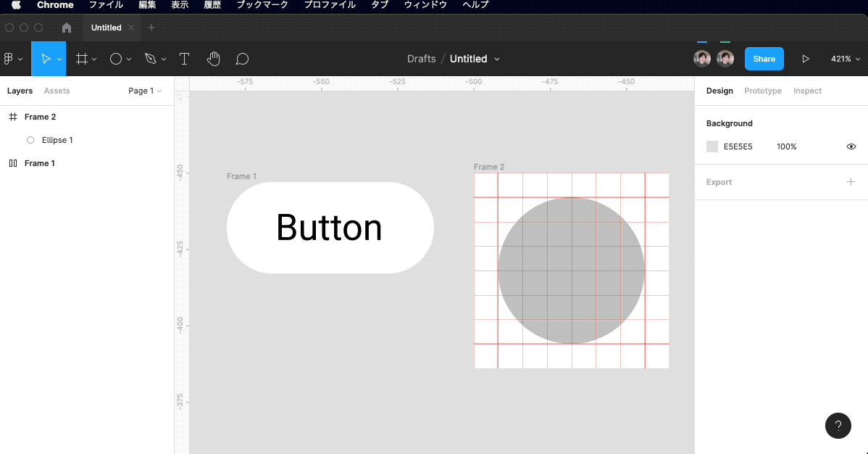
Task: Select the Hand tool
Action: point(213,59)
